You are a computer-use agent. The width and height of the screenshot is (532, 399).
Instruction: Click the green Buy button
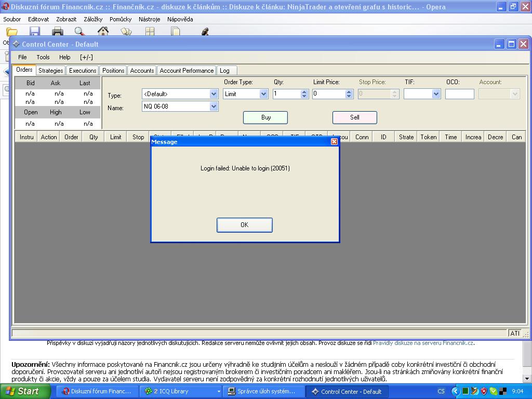(x=265, y=117)
